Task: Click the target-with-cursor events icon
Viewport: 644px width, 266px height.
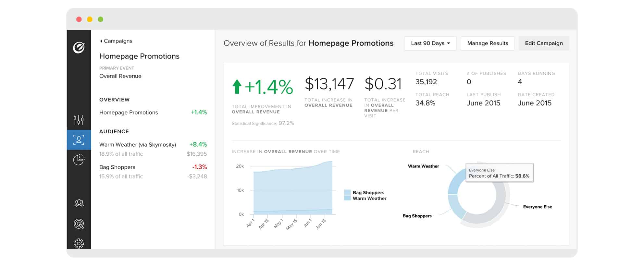Action: pos(79,224)
